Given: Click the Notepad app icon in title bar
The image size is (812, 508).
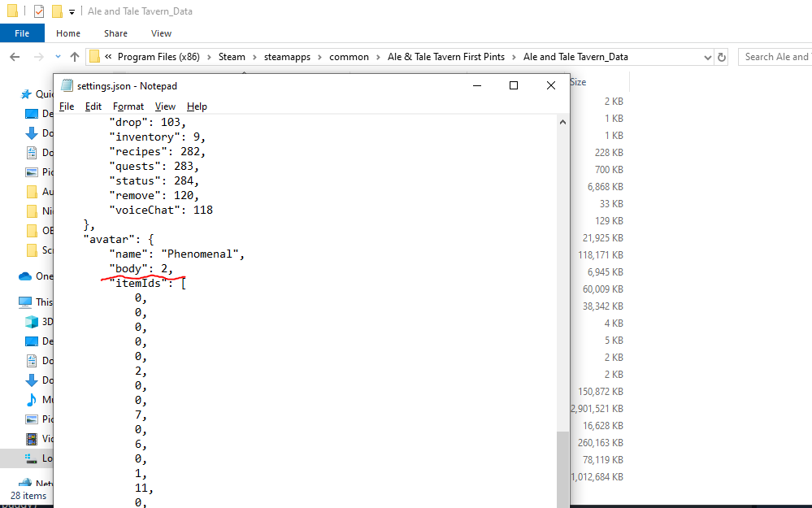Looking at the screenshot, I should (x=67, y=85).
